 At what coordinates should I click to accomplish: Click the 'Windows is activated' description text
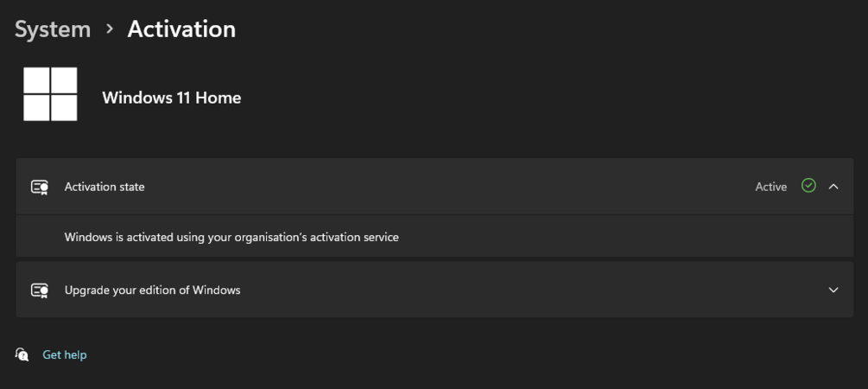click(x=231, y=237)
